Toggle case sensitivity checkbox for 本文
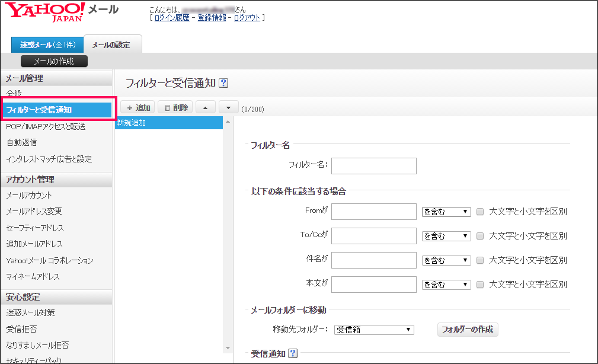This screenshot has width=598, height=364. point(480,285)
